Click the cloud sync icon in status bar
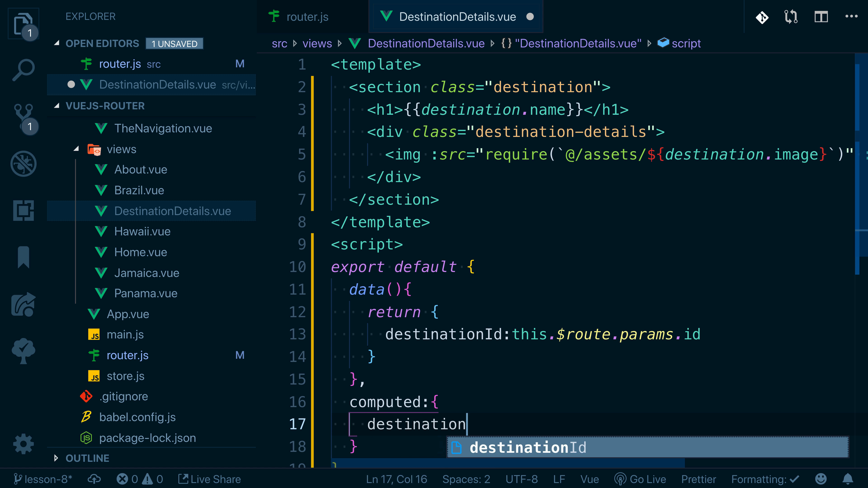The image size is (868, 488). click(94, 479)
